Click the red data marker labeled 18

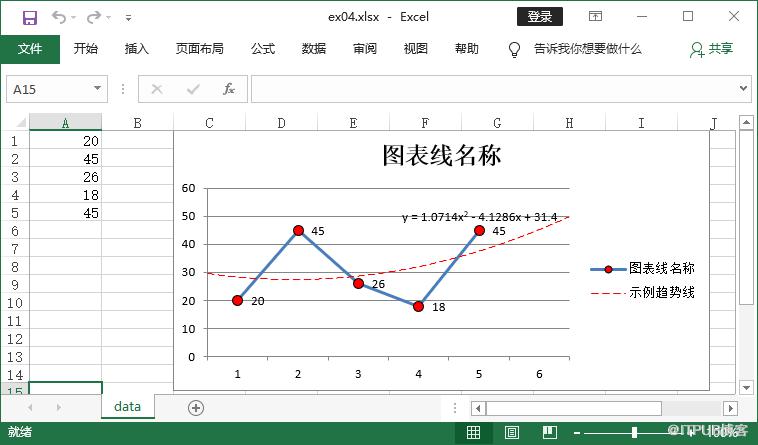pos(419,306)
